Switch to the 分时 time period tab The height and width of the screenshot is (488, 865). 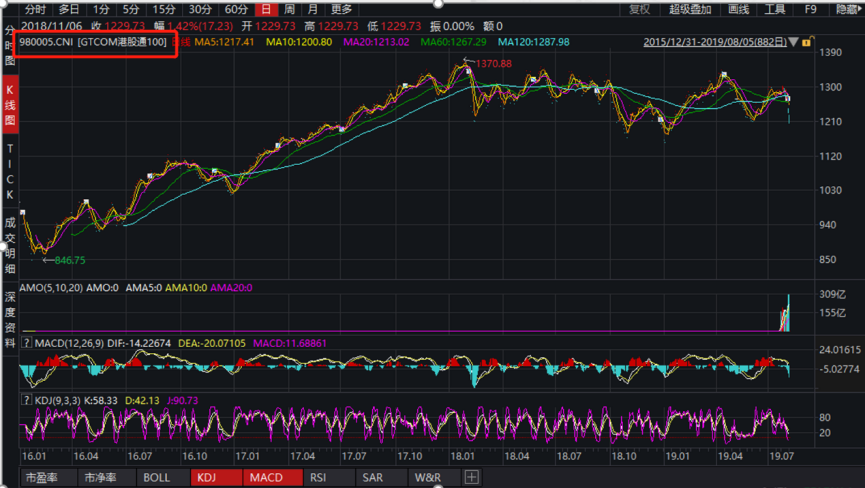tap(35, 9)
